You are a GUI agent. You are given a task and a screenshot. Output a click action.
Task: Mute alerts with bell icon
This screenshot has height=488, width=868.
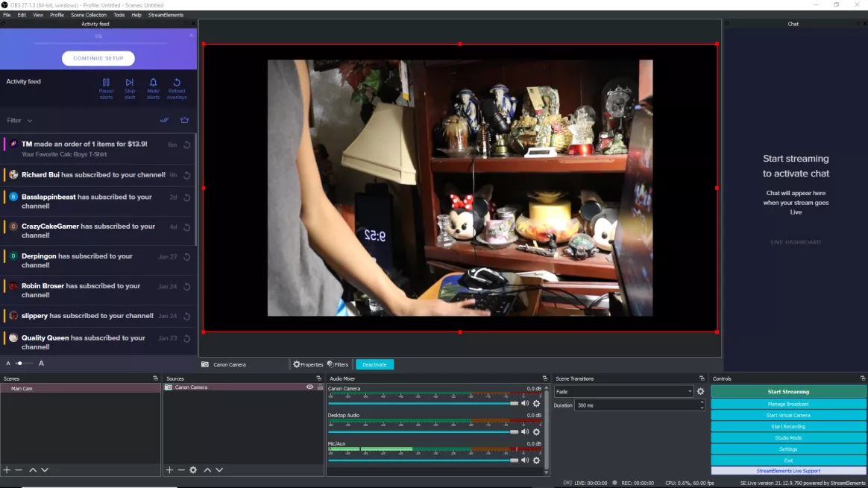tap(154, 89)
